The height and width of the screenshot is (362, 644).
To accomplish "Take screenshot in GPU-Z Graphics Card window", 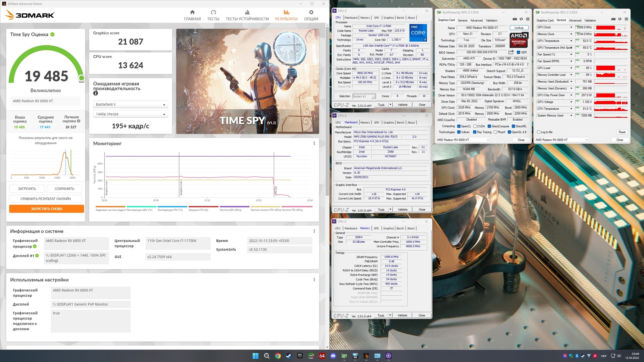I will [515, 19].
